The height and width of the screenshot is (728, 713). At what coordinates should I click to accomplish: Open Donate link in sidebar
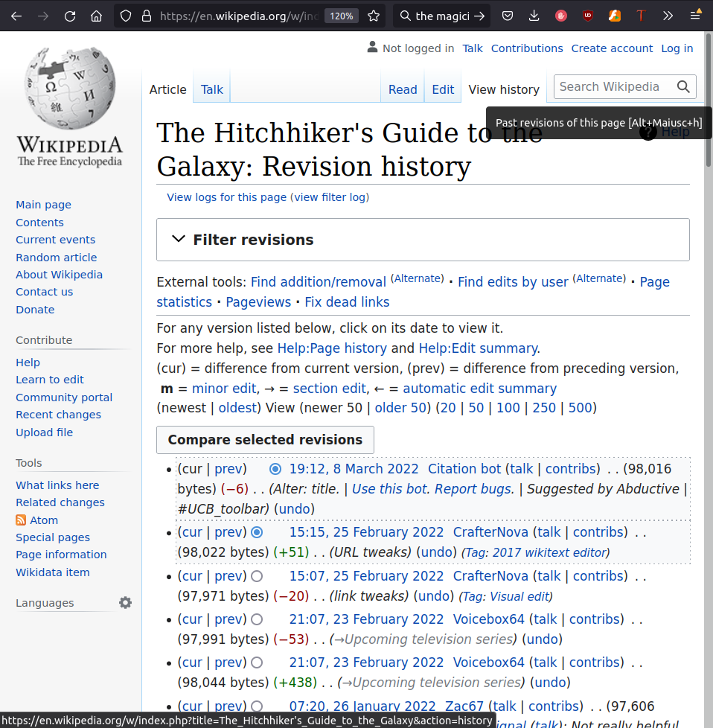(x=35, y=310)
